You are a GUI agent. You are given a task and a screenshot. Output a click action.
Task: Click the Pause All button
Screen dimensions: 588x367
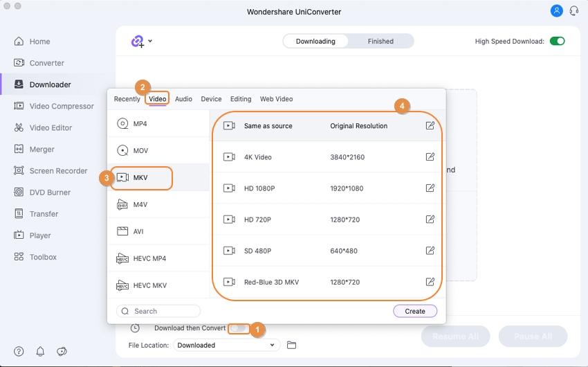click(533, 337)
